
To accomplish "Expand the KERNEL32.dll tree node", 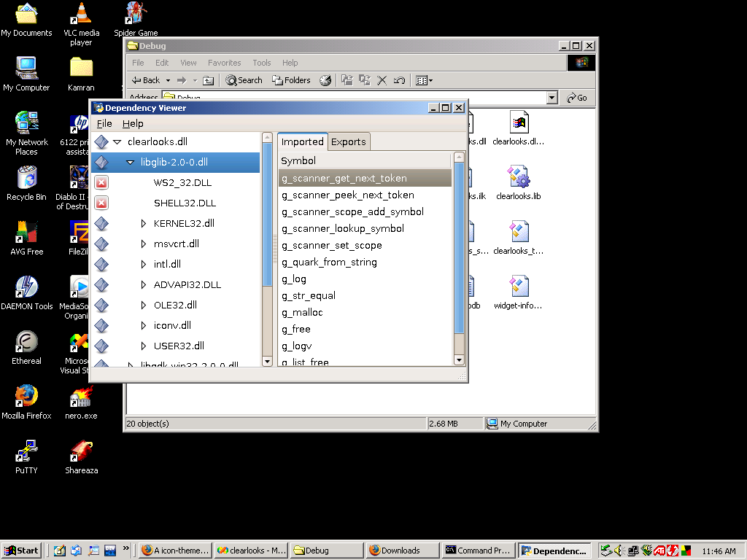I will [x=144, y=223].
